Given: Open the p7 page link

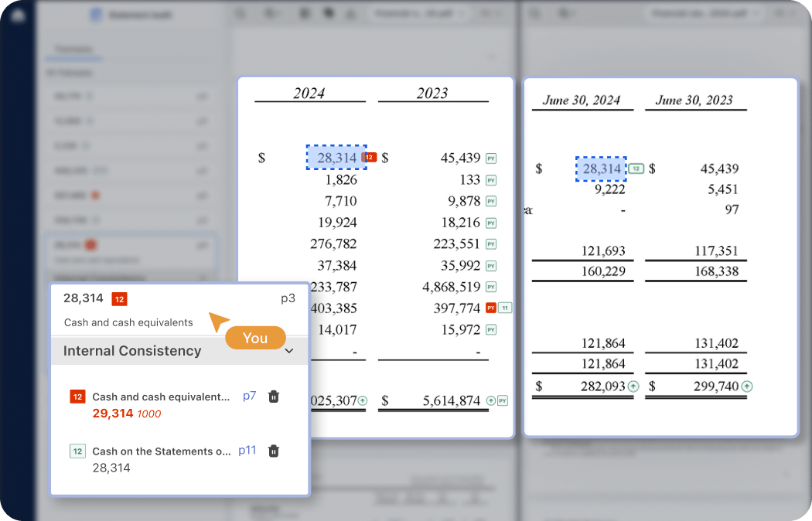Looking at the screenshot, I should point(249,396).
